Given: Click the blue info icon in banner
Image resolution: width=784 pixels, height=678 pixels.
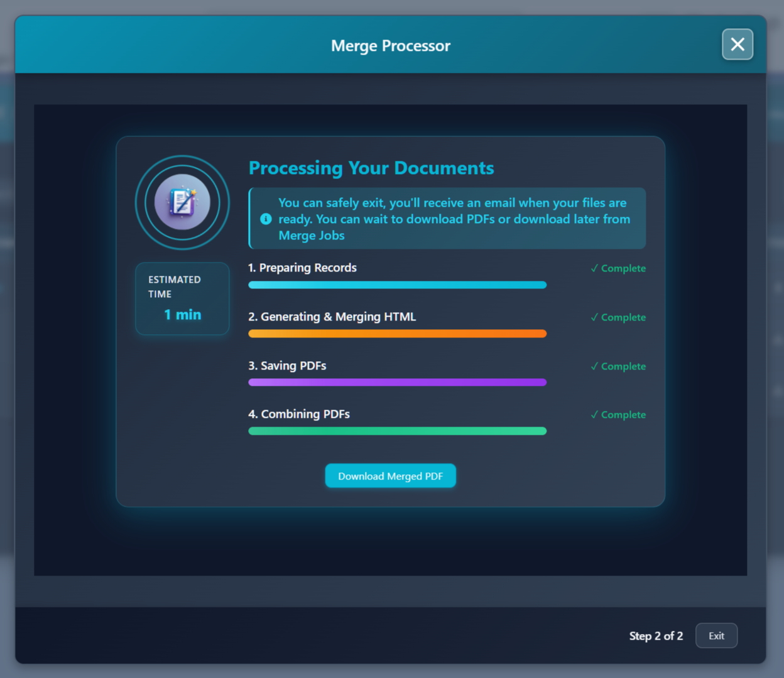Looking at the screenshot, I should (266, 219).
